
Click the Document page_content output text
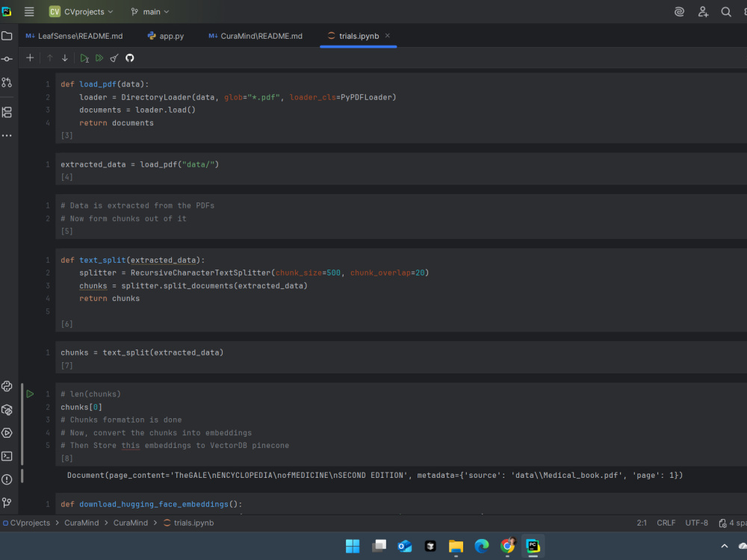[x=375, y=475]
